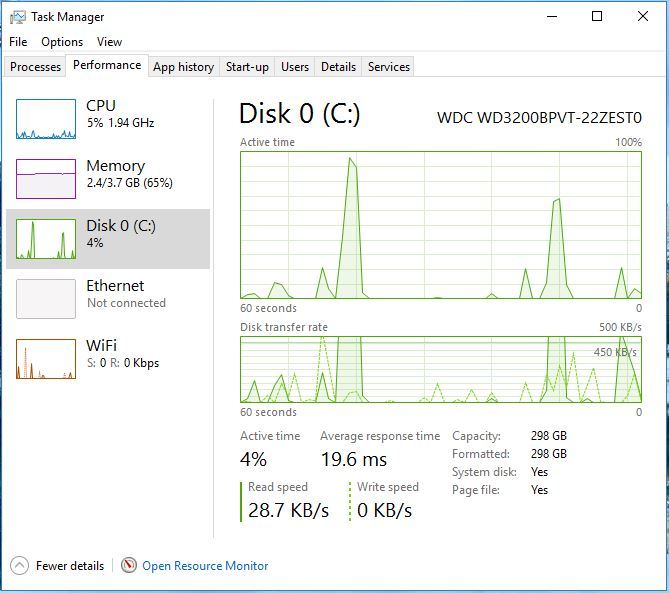This screenshot has width=669, height=593.
Task: Click the 450 KB/s label on transfer graph
Action: (615, 352)
